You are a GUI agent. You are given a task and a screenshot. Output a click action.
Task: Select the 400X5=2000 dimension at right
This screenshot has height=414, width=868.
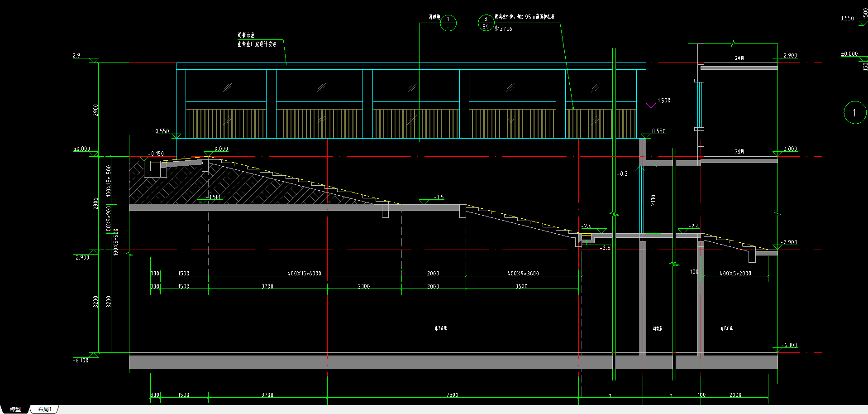735,274
